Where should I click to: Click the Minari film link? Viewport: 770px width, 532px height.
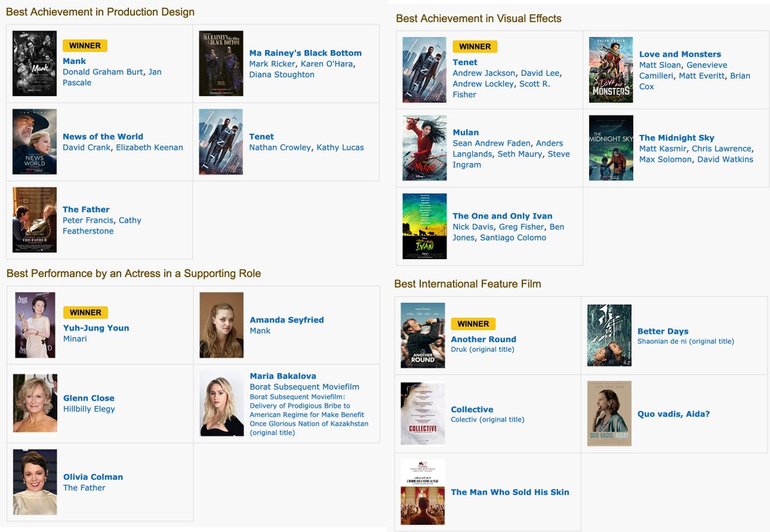point(75,338)
